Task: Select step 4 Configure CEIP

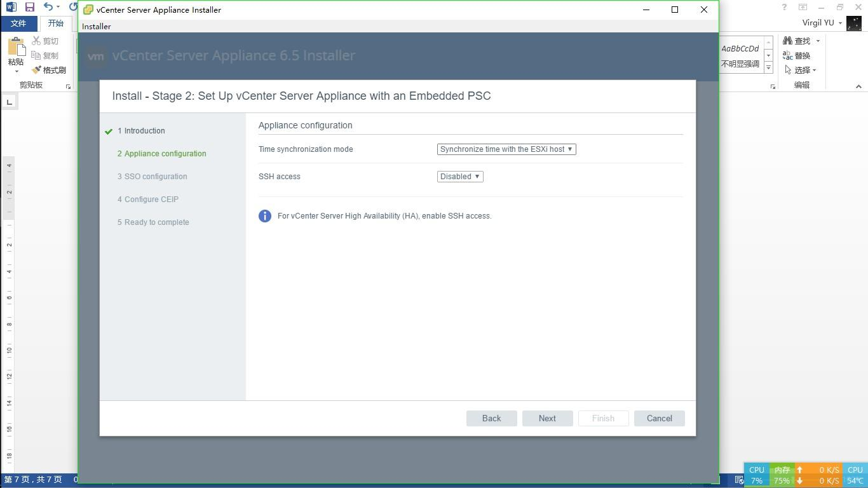Action: point(147,200)
